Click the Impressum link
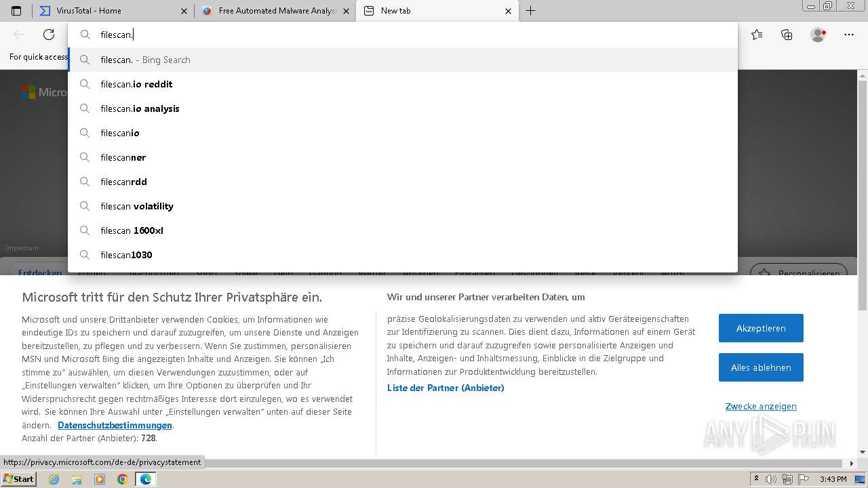Image resolution: width=868 pixels, height=488 pixels. coord(22,248)
